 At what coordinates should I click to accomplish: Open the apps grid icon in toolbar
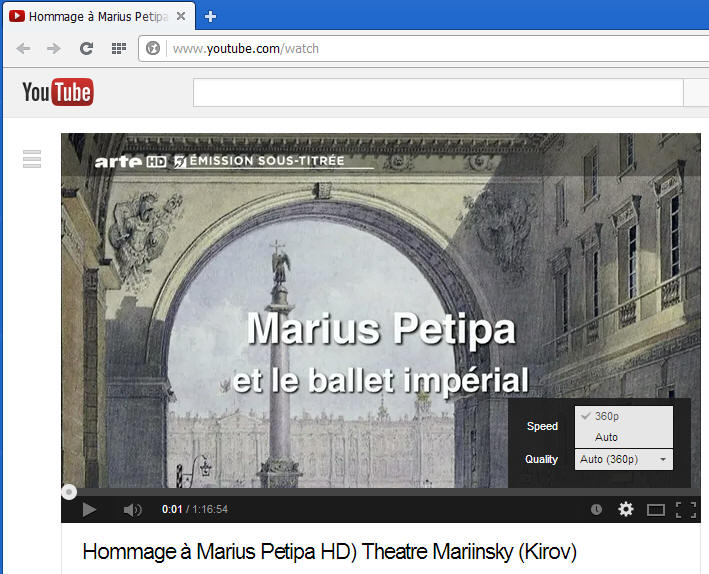119,48
